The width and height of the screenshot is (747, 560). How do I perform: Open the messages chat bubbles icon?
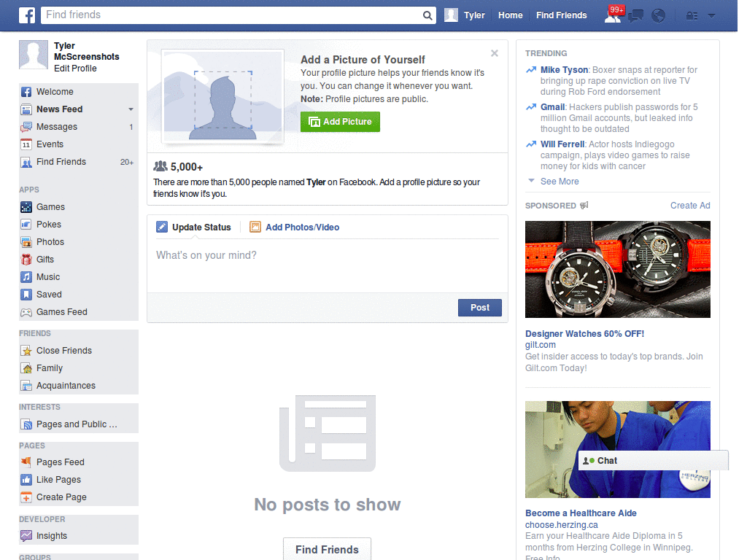pyautogui.click(x=635, y=16)
